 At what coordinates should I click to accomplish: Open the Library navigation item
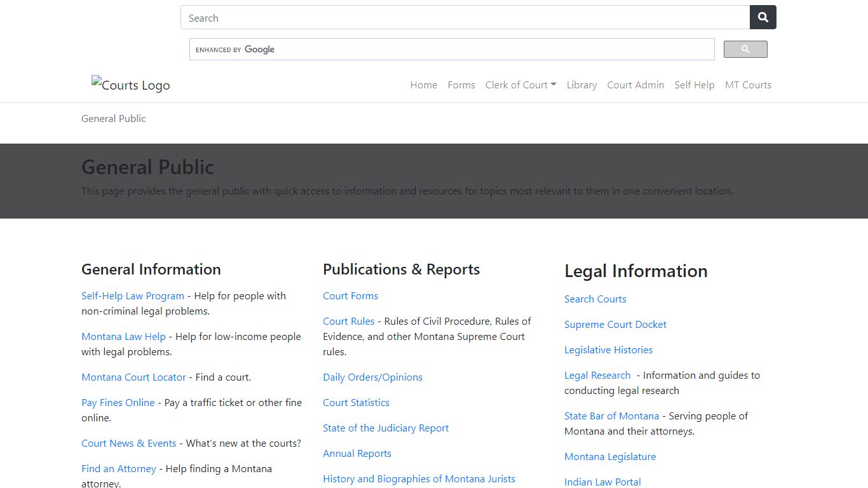[x=582, y=85]
